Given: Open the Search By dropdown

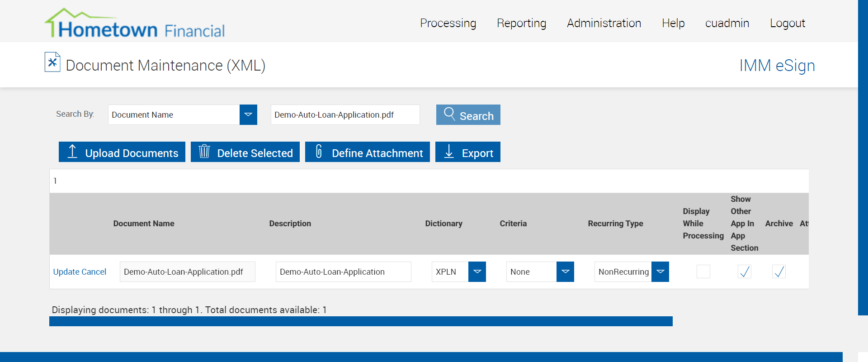Looking at the screenshot, I should pos(248,115).
